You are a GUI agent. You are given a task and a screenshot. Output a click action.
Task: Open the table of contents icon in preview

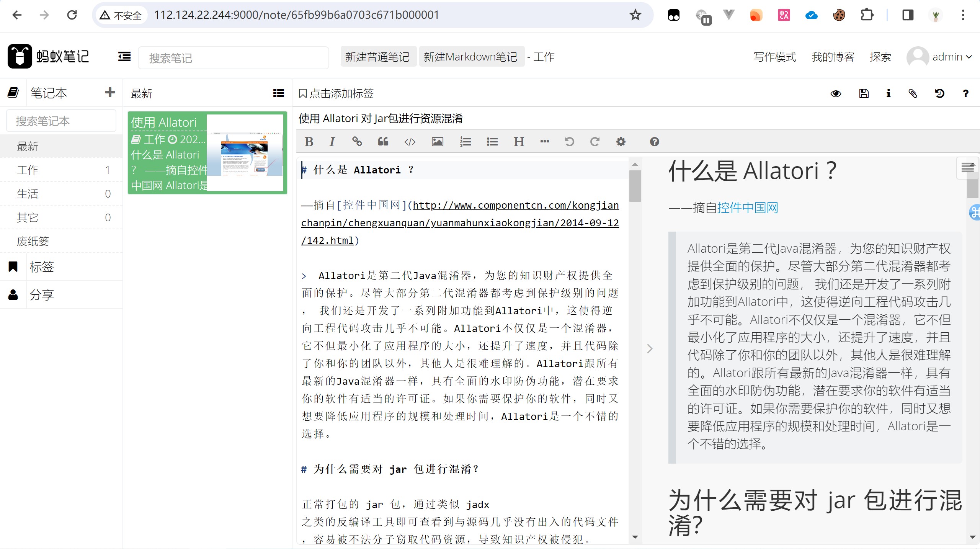click(x=967, y=167)
